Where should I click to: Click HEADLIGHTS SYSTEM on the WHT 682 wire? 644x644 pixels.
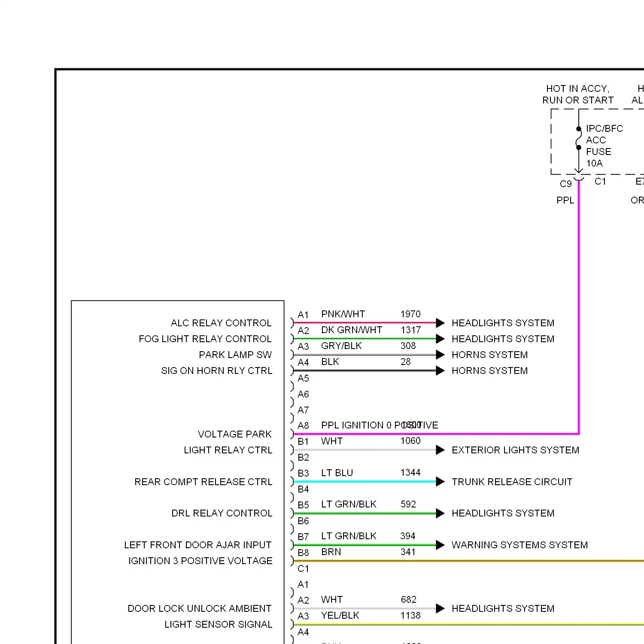(x=503, y=608)
